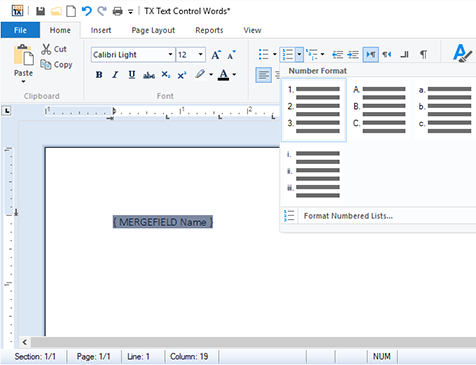Toggle italic formatting
This screenshot has width=476, height=365.
(115, 75)
